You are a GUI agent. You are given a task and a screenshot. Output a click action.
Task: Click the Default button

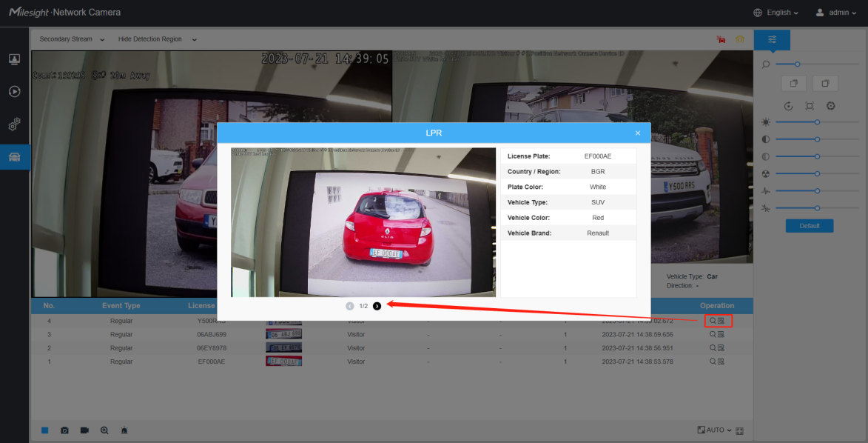pyautogui.click(x=810, y=226)
